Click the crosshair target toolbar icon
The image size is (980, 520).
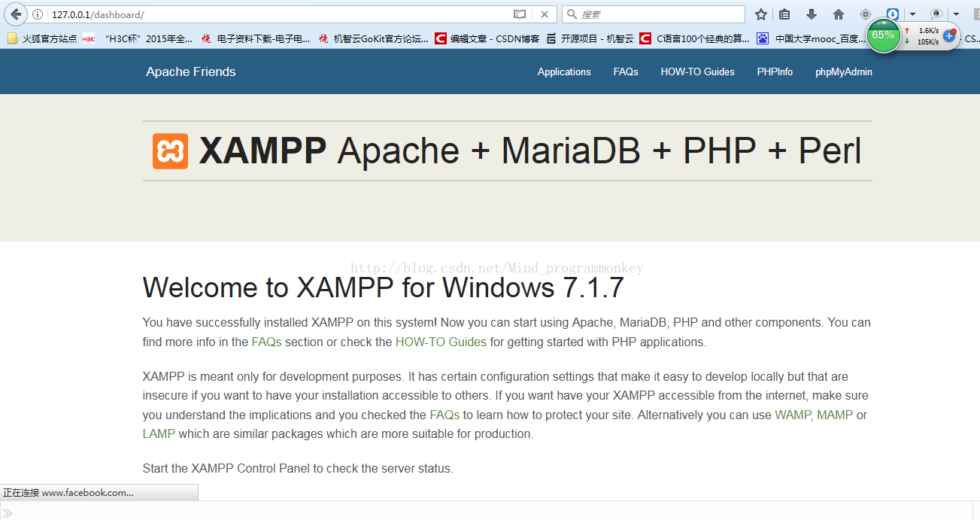(866, 14)
